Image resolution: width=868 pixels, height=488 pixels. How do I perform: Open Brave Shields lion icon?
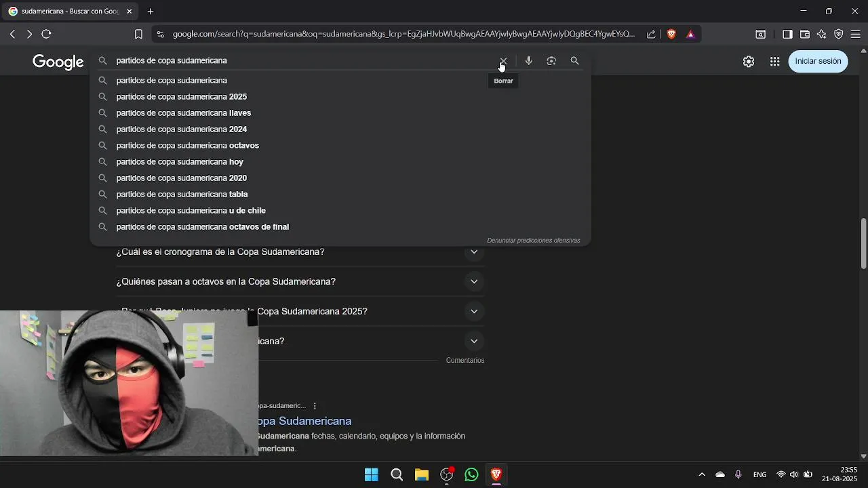671,34
